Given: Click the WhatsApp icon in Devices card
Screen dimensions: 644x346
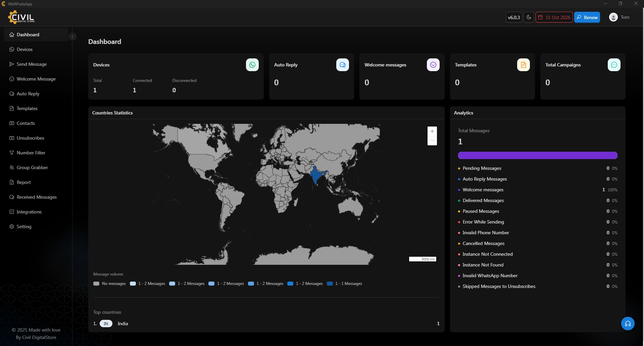Looking at the screenshot, I should pyautogui.click(x=252, y=65).
